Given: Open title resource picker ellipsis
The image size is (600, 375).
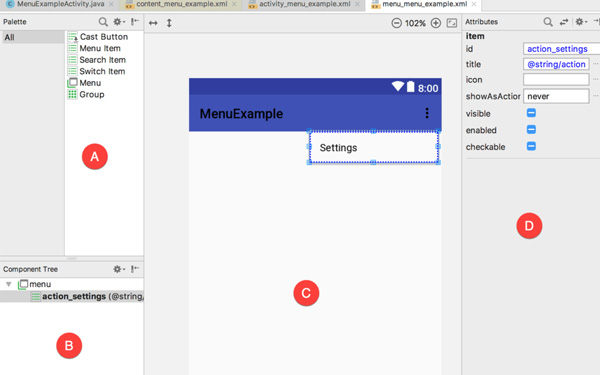Looking at the screenshot, I should coord(595,64).
